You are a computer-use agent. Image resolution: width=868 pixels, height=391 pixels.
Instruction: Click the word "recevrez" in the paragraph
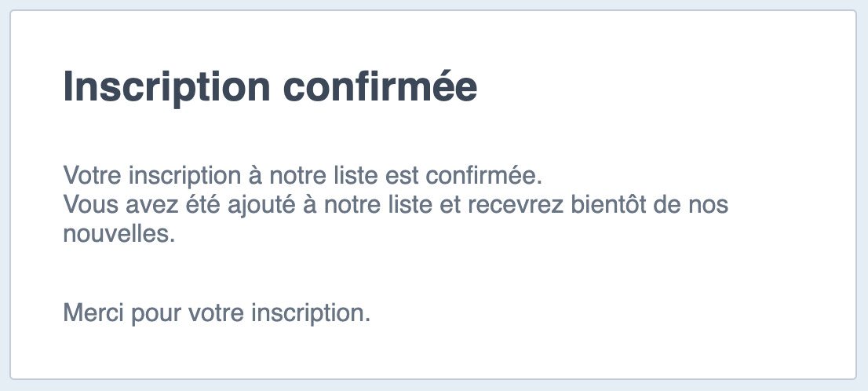tap(516, 206)
